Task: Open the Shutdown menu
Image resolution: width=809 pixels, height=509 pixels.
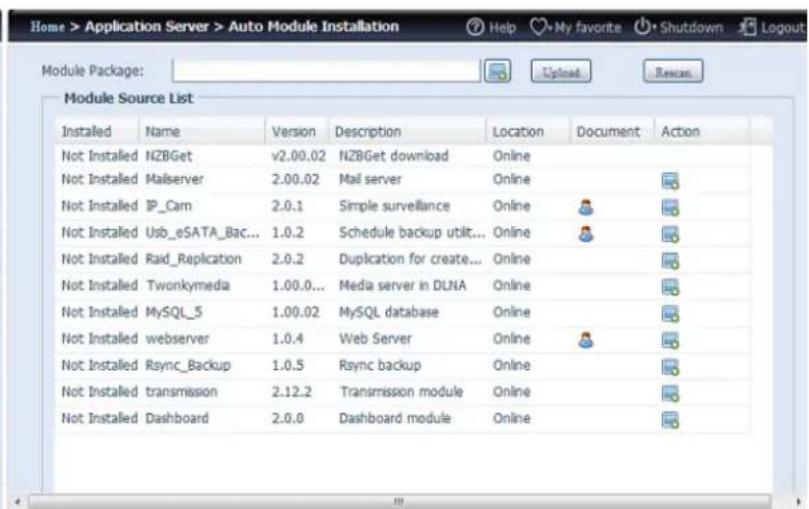Action: tap(678, 27)
